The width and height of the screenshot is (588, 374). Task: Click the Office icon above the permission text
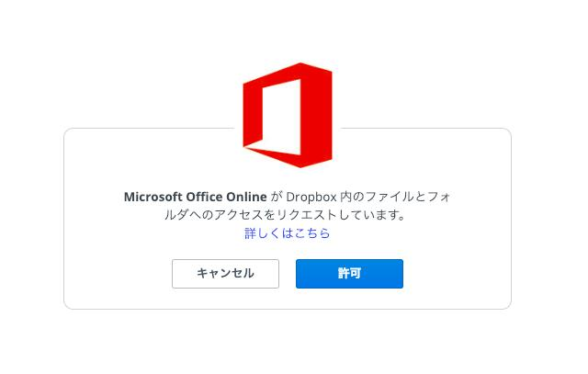point(288,115)
